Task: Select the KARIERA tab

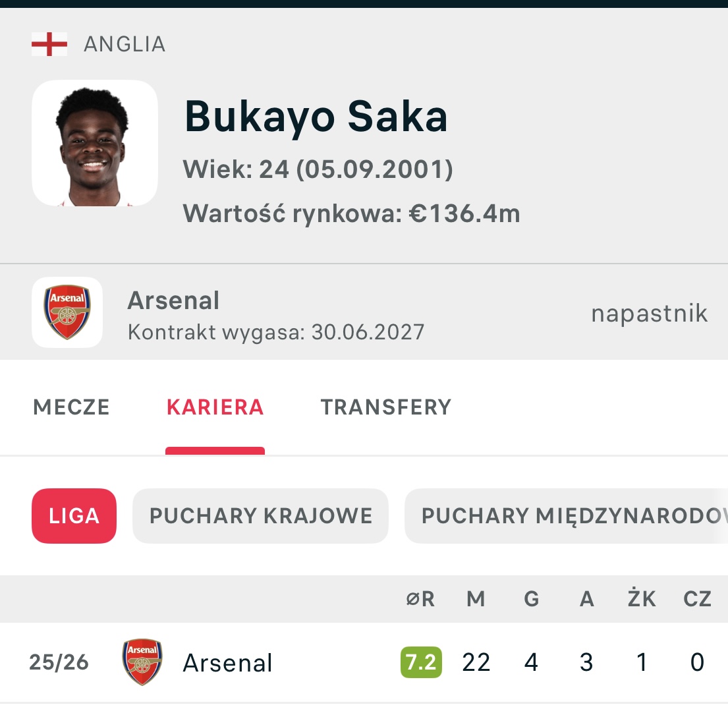Action: (x=215, y=407)
